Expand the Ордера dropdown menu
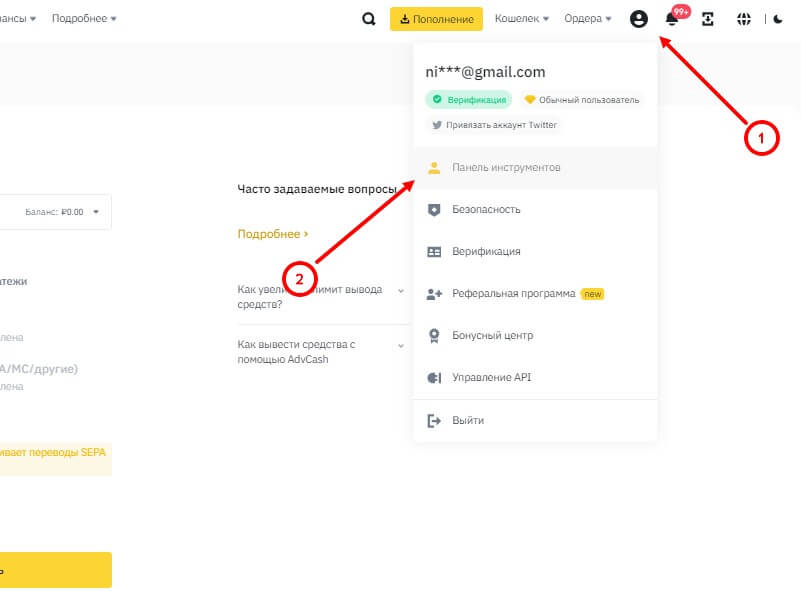Viewport: 801px width, 591px height. point(587,19)
